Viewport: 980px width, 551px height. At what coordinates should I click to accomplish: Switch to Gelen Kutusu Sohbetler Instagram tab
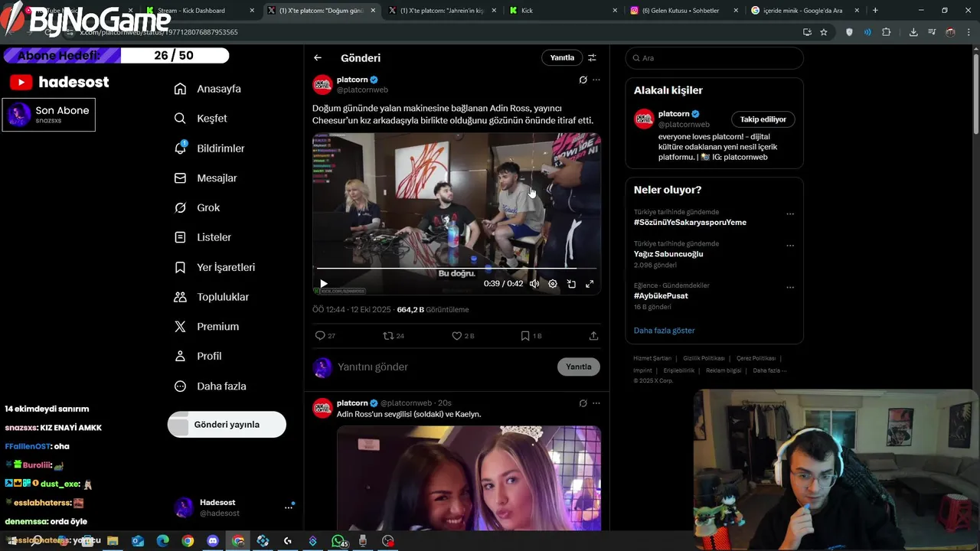pos(684,11)
